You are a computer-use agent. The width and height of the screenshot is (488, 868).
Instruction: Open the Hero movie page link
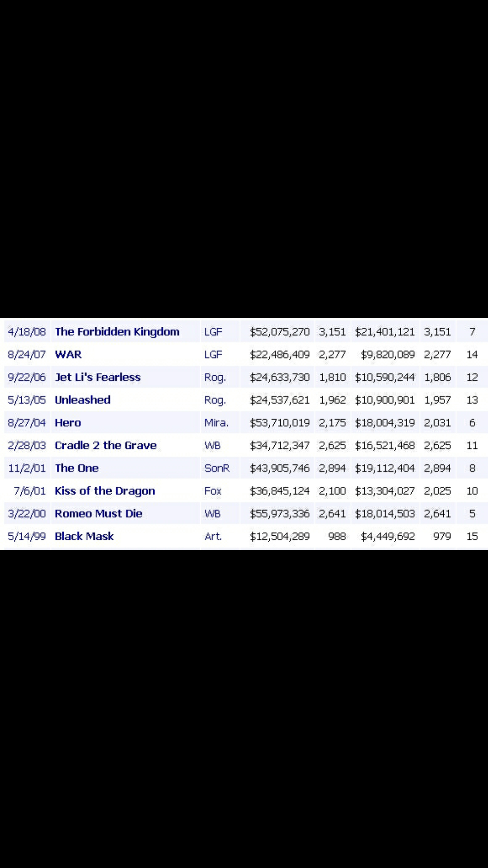[68, 423]
